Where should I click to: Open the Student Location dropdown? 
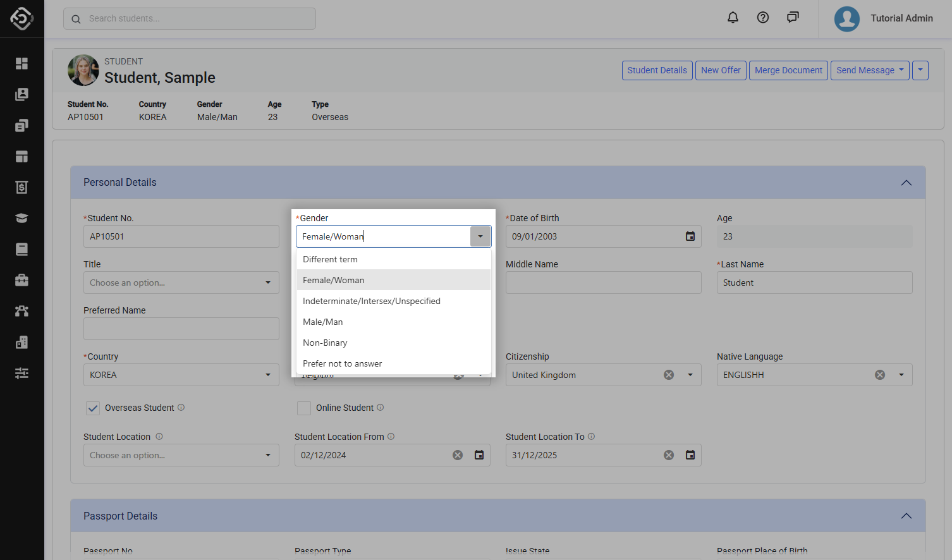point(181,455)
